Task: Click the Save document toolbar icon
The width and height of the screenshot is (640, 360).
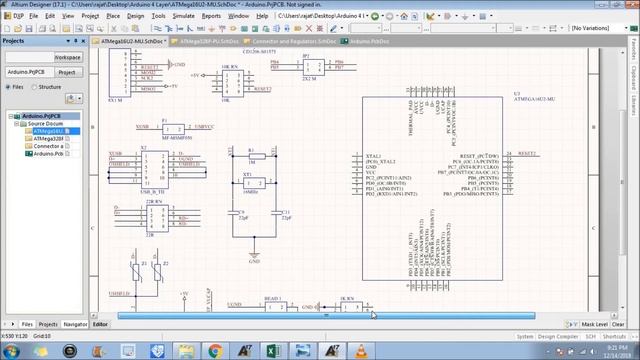Action: (29, 29)
